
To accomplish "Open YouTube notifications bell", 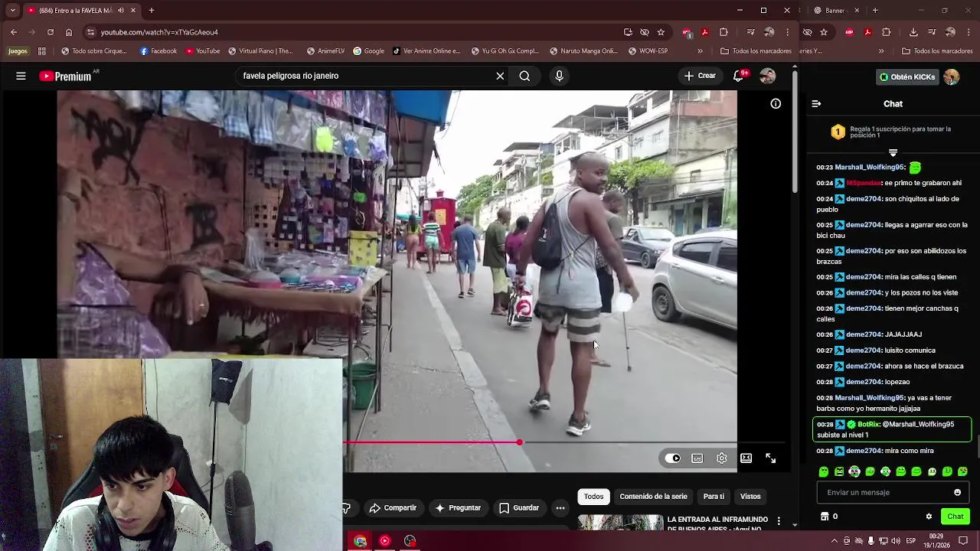I will [739, 76].
